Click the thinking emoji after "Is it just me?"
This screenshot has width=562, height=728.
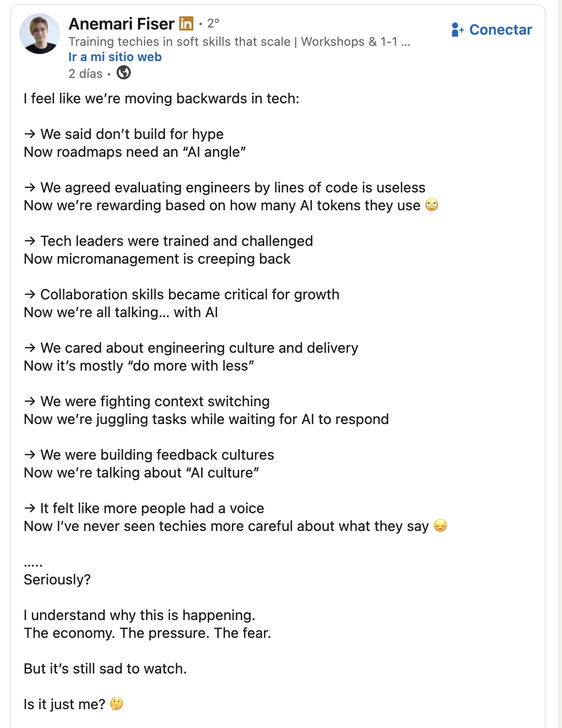click(117, 704)
